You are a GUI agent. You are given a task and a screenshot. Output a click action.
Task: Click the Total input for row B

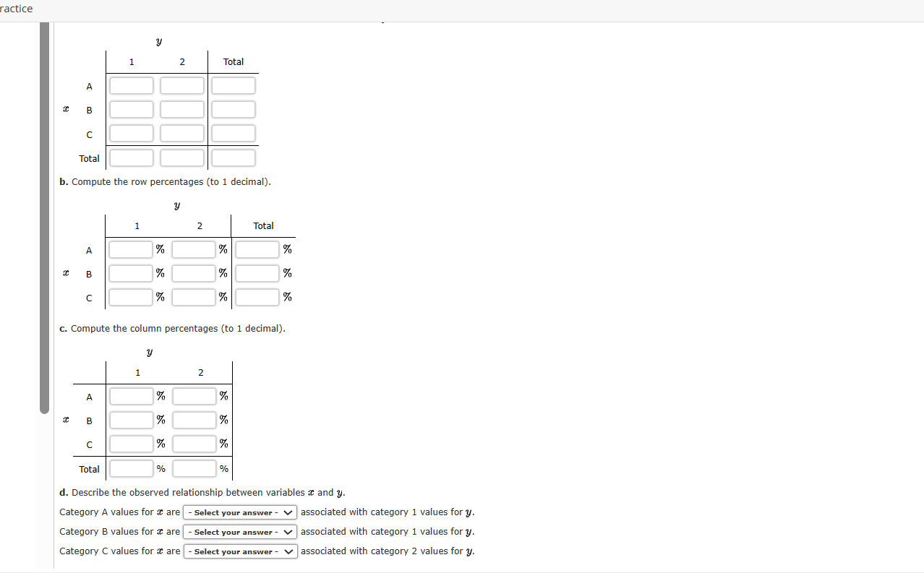[x=233, y=109]
